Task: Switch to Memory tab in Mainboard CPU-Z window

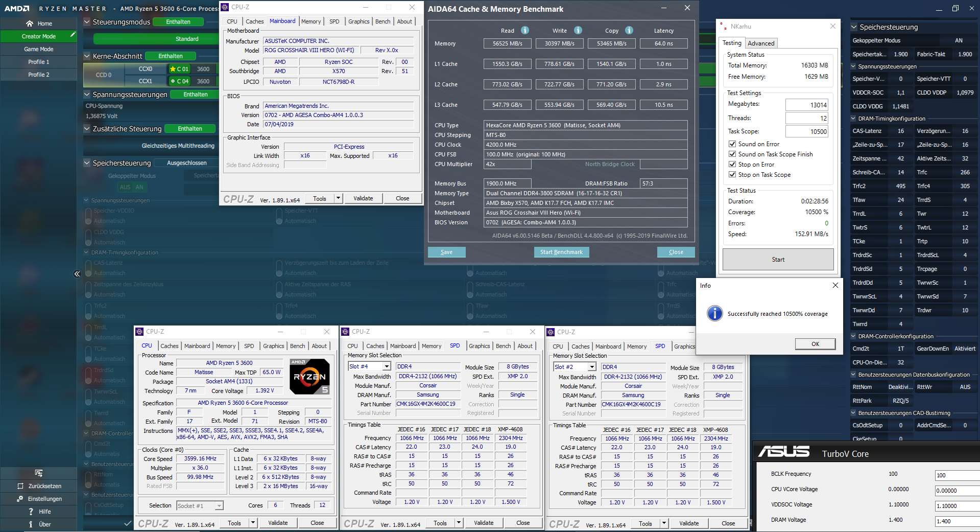Action: 311,21
